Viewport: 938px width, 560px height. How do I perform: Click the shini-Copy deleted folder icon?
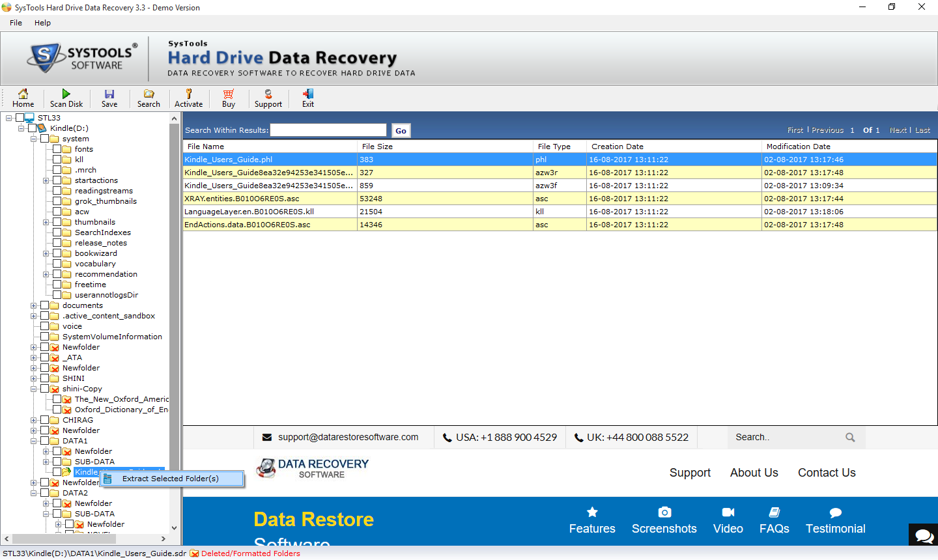tap(55, 389)
